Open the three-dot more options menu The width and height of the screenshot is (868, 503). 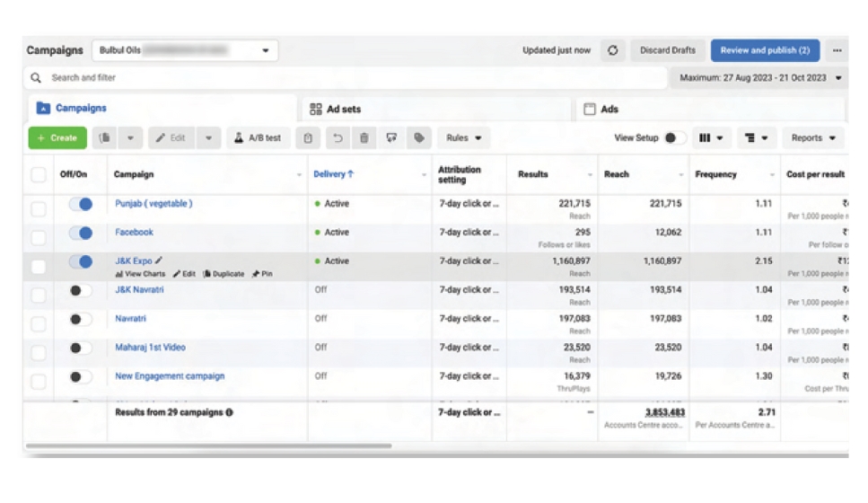point(837,51)
